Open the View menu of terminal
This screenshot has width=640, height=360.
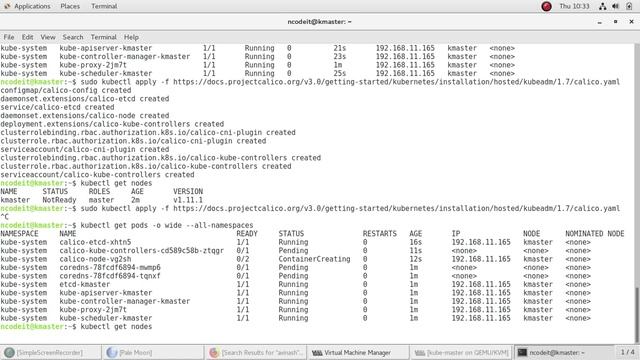point(48,37)
